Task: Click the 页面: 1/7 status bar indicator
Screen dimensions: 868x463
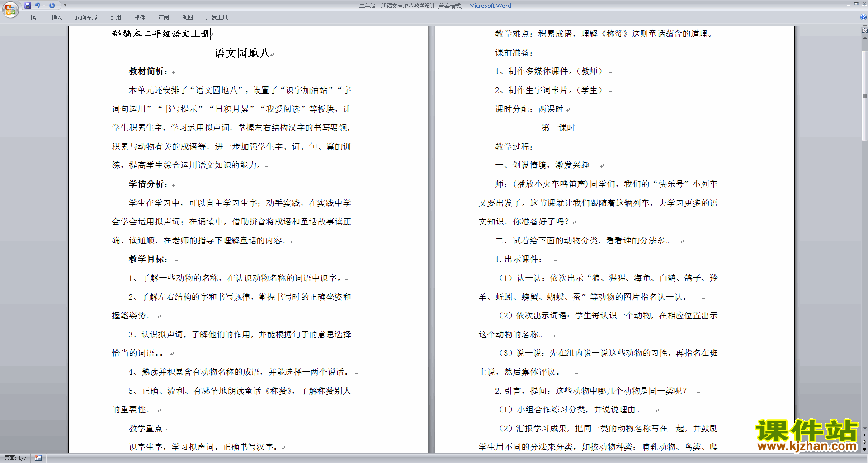Action: click(15, 458)
